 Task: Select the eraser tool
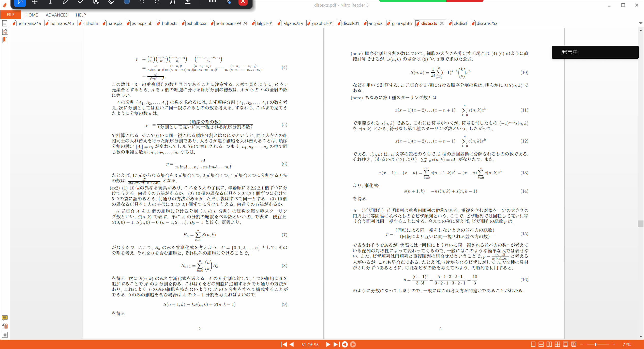[111, 2]
